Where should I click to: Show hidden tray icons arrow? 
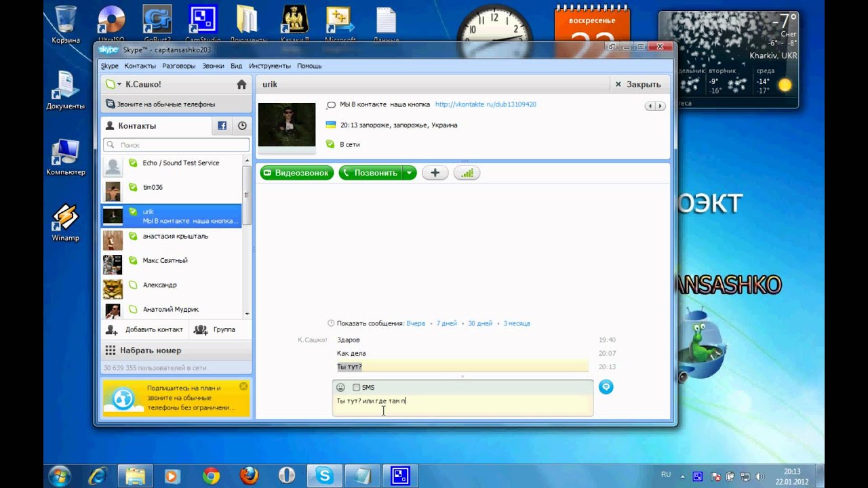tap(684, 476)
